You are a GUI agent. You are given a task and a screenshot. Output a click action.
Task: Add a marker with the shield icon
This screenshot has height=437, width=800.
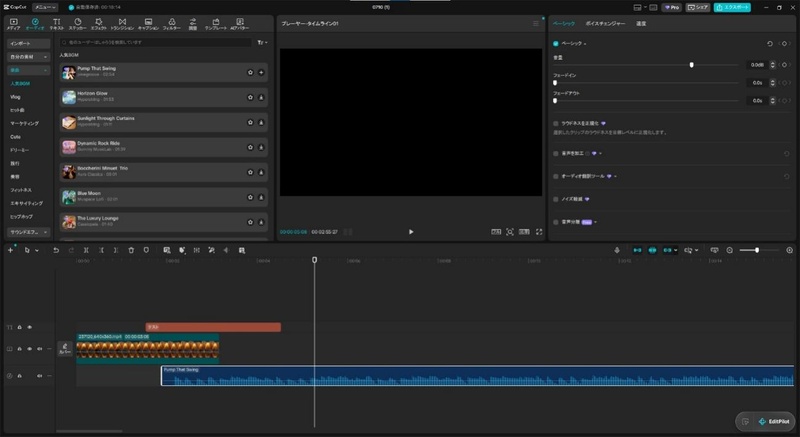tap(146, 250)
